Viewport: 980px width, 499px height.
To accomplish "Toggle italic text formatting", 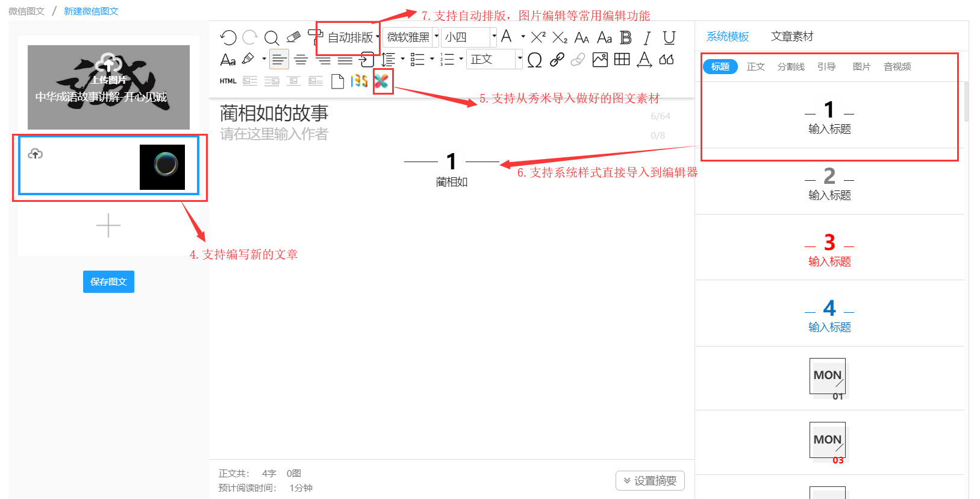I will pyautogui.click(x=647, y=37).
